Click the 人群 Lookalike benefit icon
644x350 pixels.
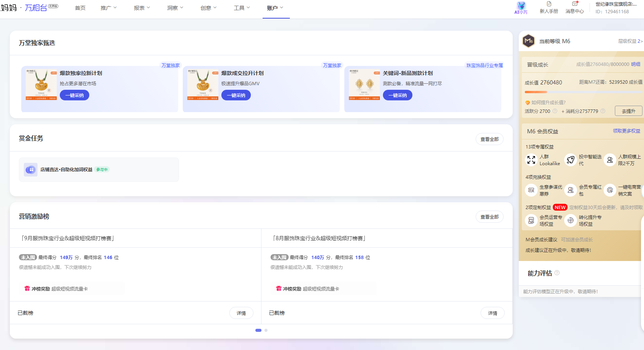coord(531,160)
